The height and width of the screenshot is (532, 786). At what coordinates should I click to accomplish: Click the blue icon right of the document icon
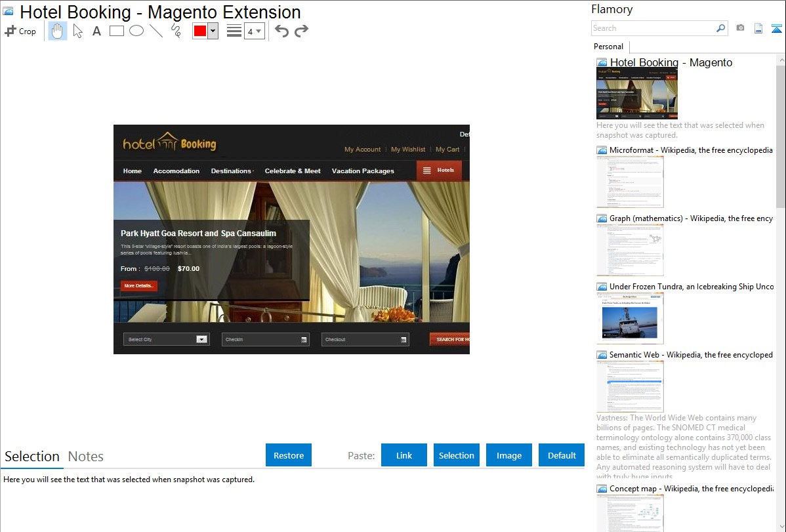(776, 28)
